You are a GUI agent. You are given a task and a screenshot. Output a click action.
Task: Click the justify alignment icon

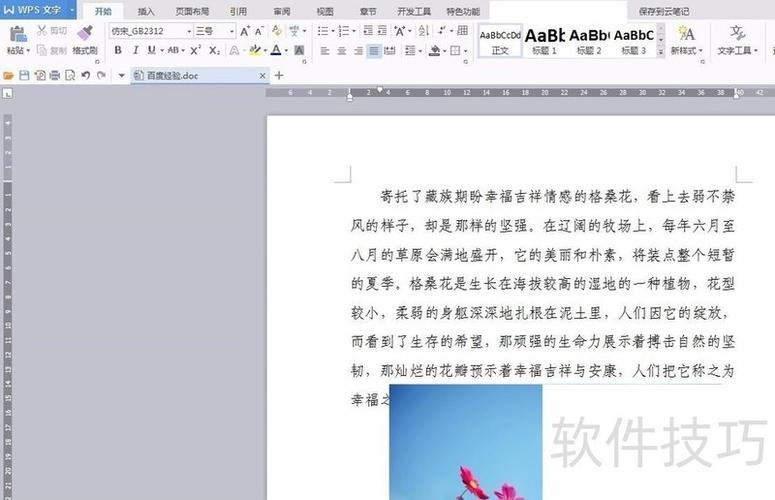coord(374,50)
